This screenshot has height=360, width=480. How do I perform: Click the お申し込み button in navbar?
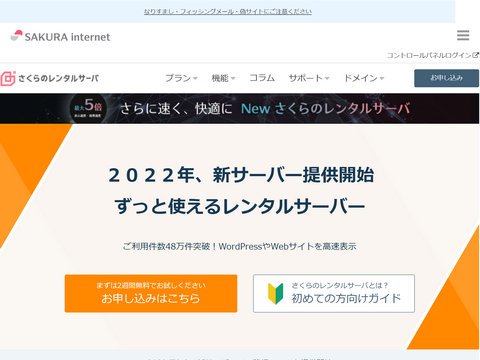pyautogui.click(x=446, y=78)
